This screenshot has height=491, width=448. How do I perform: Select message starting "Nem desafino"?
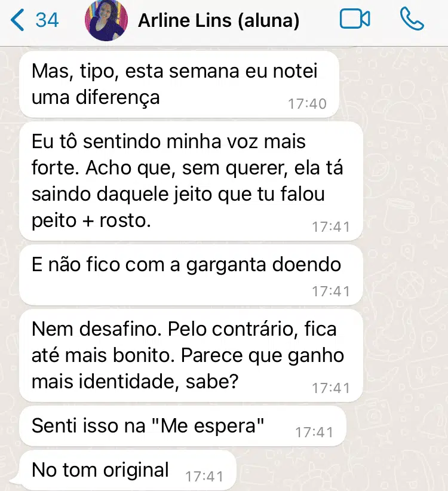[x=191, y=356]
